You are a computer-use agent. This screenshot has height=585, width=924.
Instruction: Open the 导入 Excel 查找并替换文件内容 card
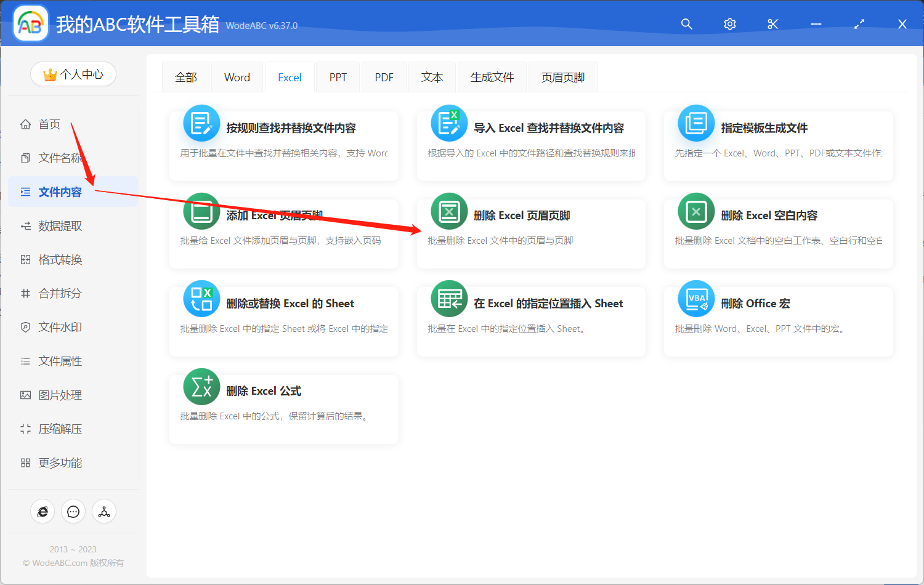click(x=531, y=146)
